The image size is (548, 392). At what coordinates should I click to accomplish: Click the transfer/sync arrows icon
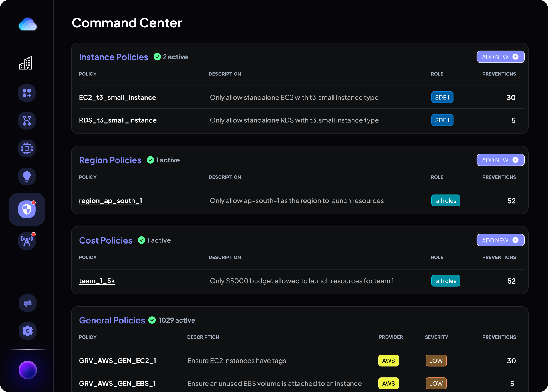(x=27, y=302)
